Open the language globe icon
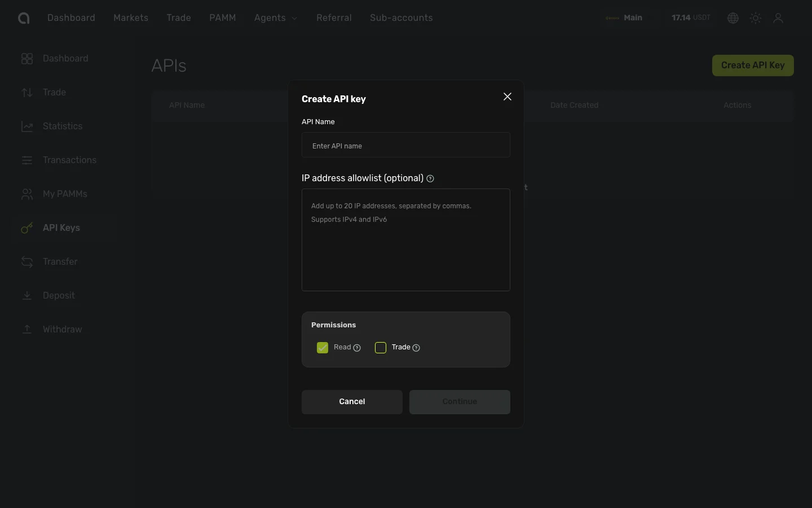The height and width of the screenshot is (508, 812). click(x=733, y=17)
